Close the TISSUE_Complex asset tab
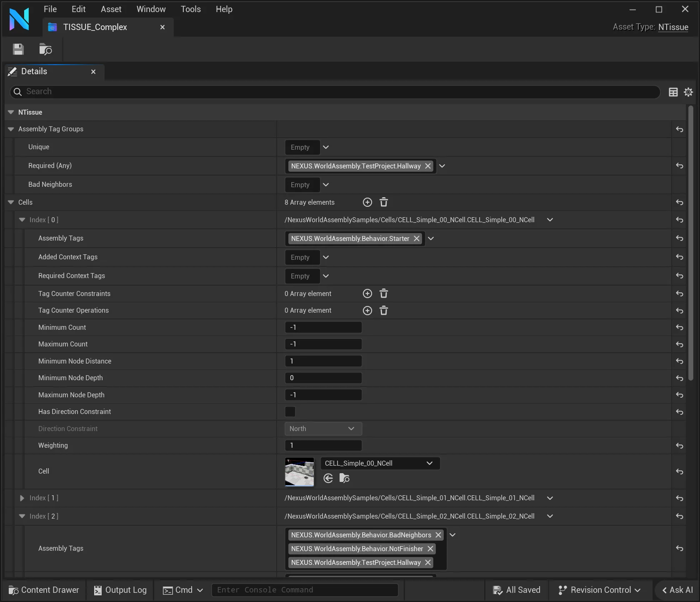 pos(162,27)
